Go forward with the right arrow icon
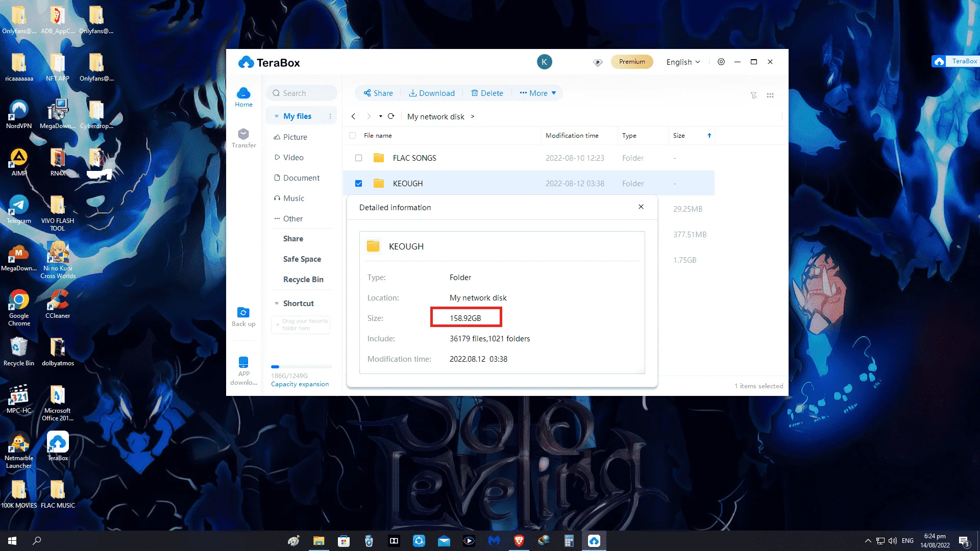980x551 pixels. tap(369, 116)
